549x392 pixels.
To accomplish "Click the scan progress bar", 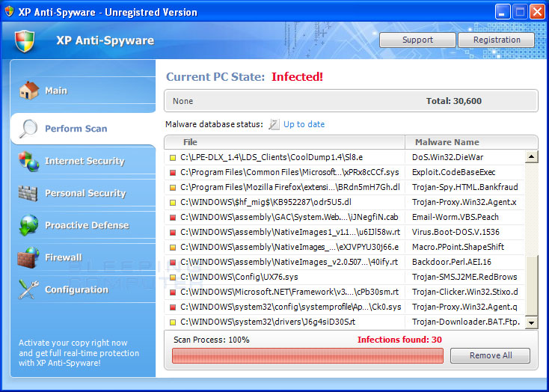I will pyautogui.click(x=307, y=355).
